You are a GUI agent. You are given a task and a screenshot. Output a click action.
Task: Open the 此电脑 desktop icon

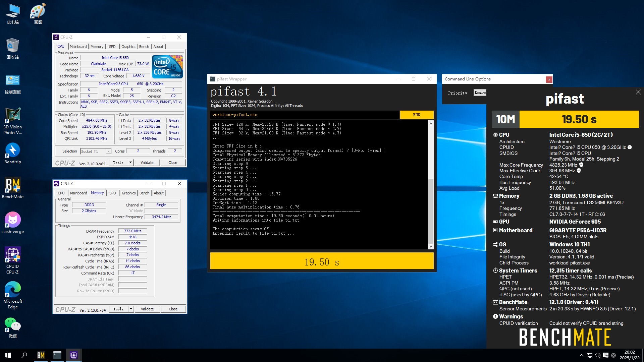click(x=13, y=14)
